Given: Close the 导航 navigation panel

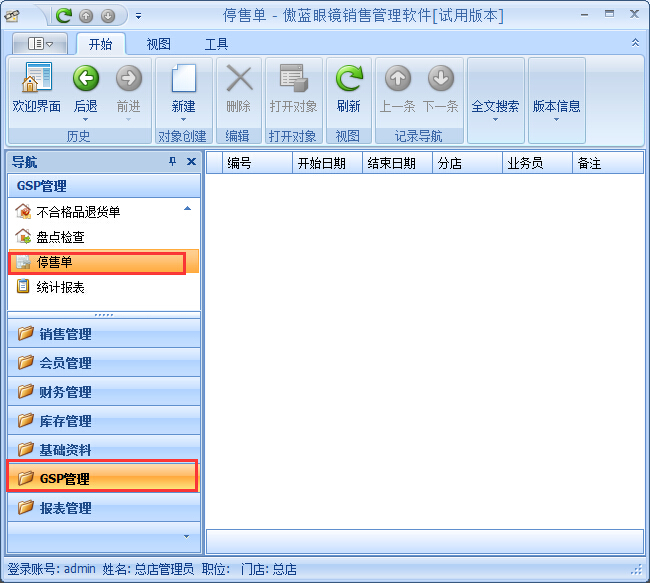Looking at the screenshot, I should pyautogui.click(x=191, y=161).
